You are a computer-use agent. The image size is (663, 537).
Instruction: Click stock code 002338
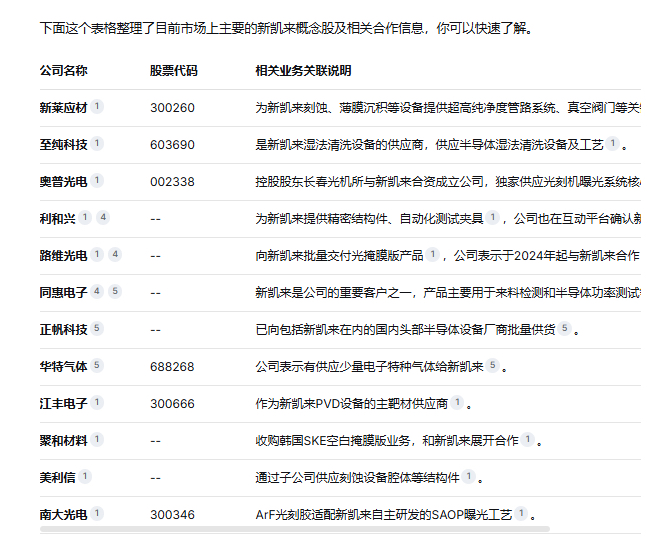click(x=173, y=182)
